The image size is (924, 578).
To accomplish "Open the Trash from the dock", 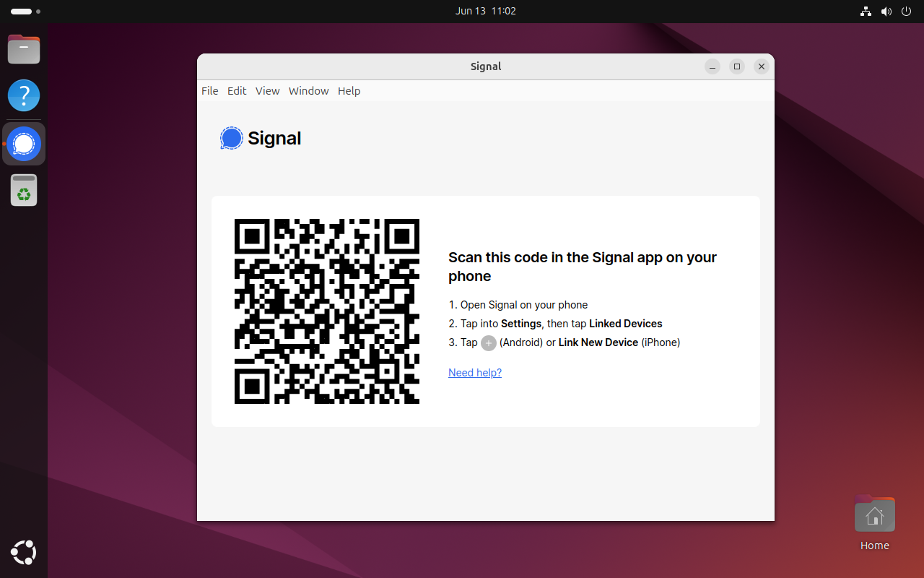I will click(24, 191).
